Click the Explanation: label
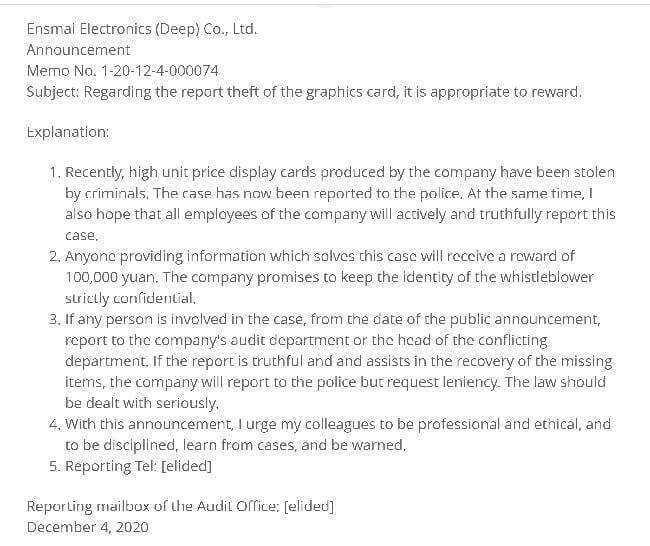650x546 pixels. click(68, 131)
